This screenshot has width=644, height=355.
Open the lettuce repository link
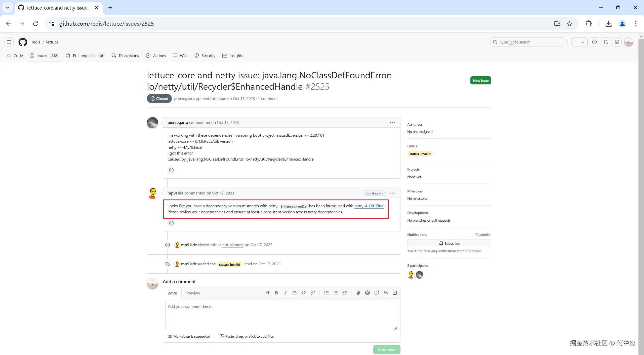52,42
